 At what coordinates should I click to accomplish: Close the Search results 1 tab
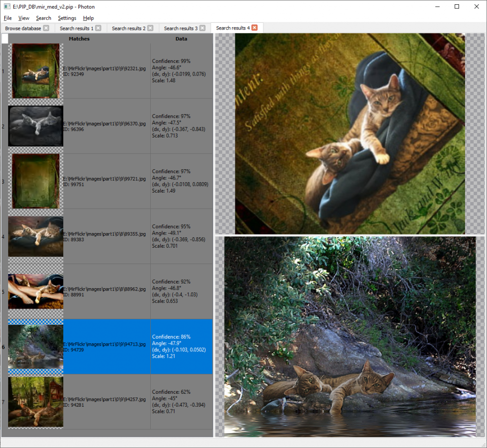[98, 28]
